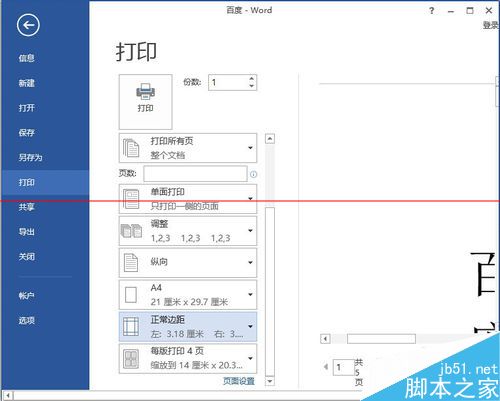Open the Normal Margins dropdown
This screenshot has height=401, width=500.
click(188, 327)
